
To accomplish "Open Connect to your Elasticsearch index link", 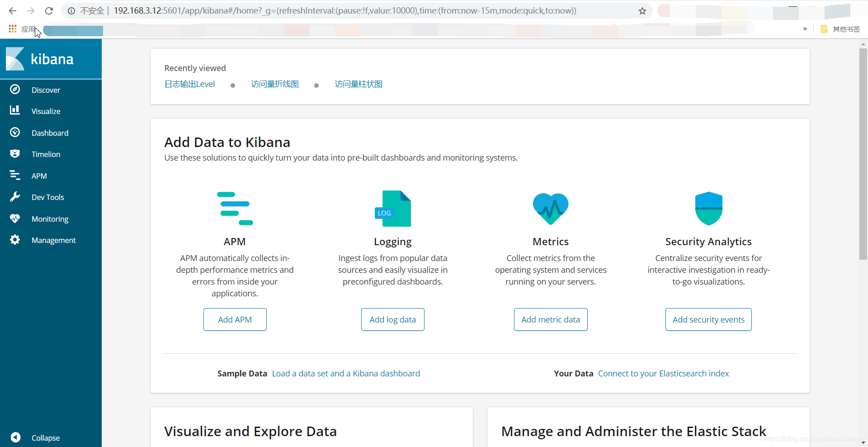I will click(663, 373).
